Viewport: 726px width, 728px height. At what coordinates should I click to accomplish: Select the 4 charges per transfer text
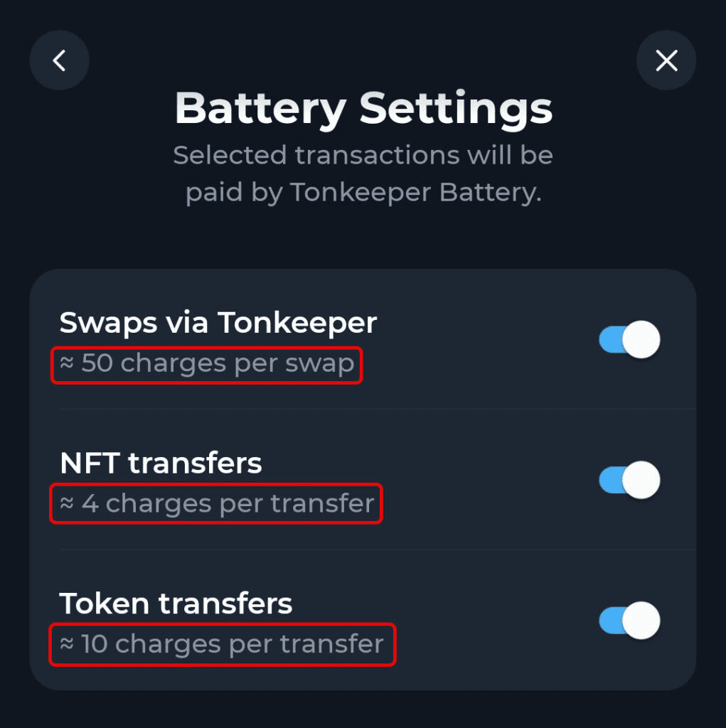(x=228, y=504)
